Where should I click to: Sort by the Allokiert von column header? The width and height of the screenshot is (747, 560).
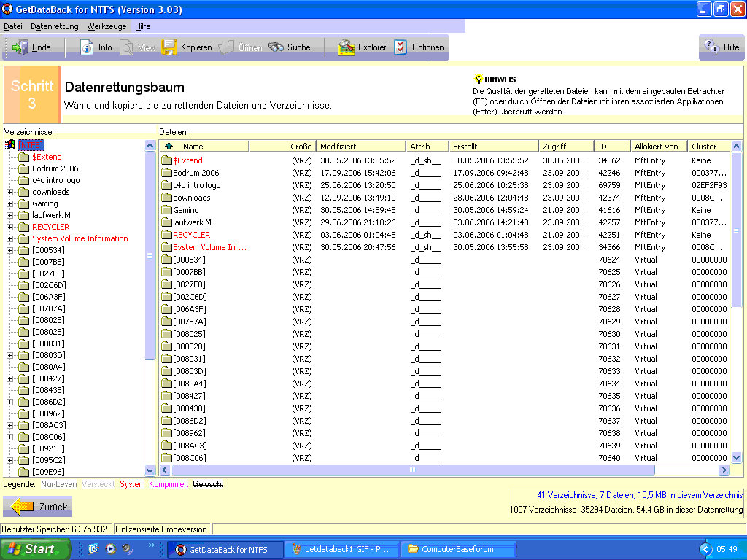point(658,146)
